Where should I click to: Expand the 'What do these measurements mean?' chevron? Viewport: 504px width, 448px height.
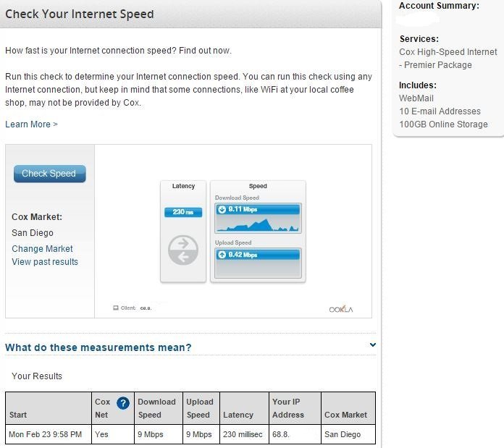(x=373, y=345)
